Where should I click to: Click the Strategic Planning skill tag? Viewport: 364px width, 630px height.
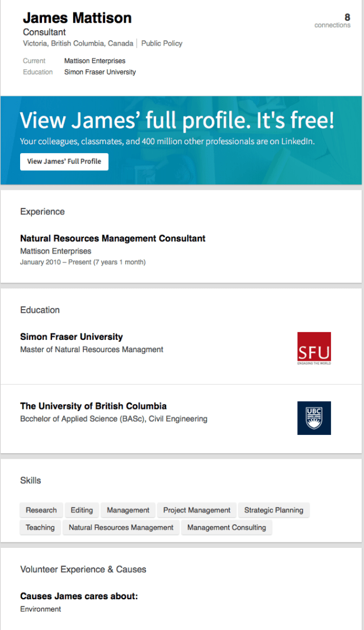[x=274, y=510]
